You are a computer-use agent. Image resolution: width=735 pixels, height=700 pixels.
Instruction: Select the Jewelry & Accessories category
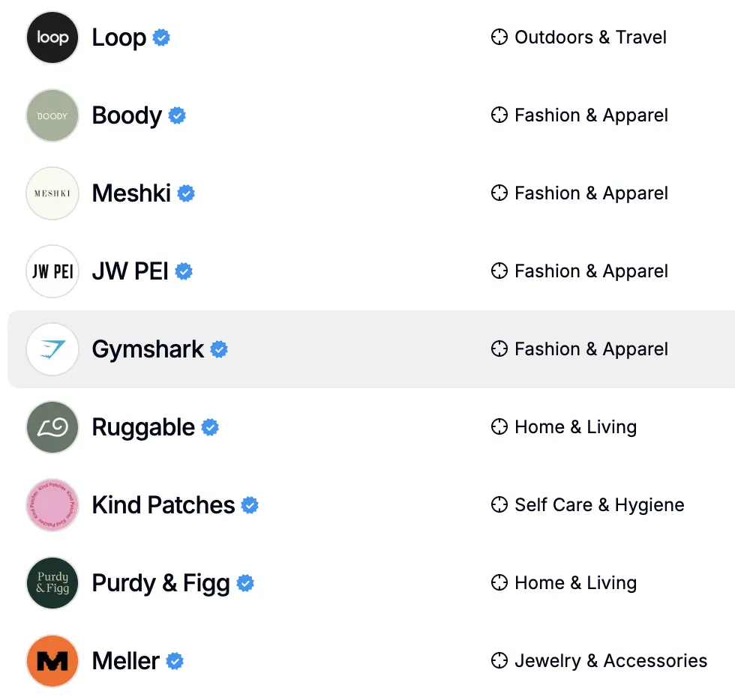(x=610, y=661)
